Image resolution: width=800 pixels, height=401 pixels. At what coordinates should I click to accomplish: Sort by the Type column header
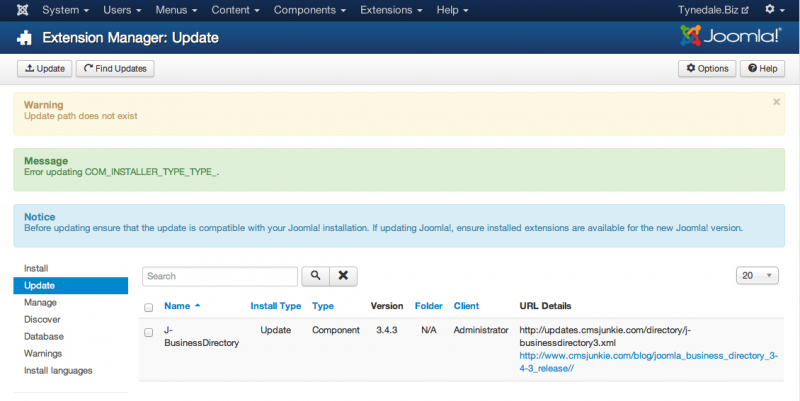tap(323, 306)
